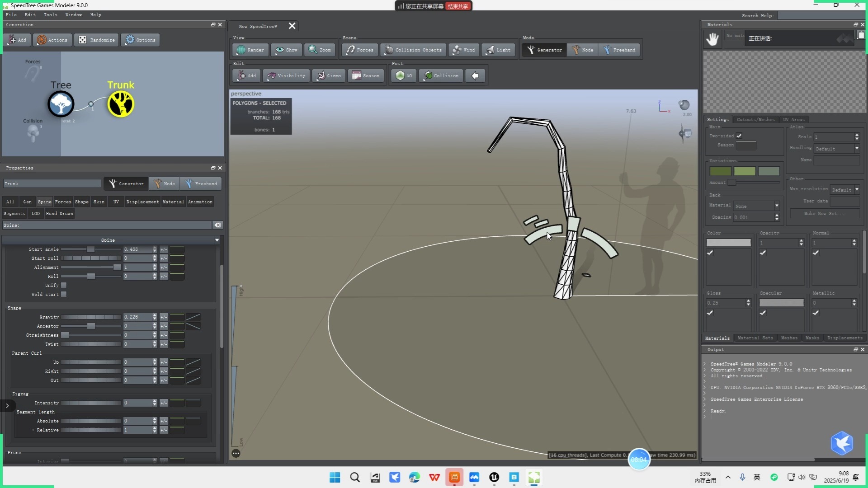Open the Tools menu
This screenshot has width=868, height=488.
coord(50,15)
